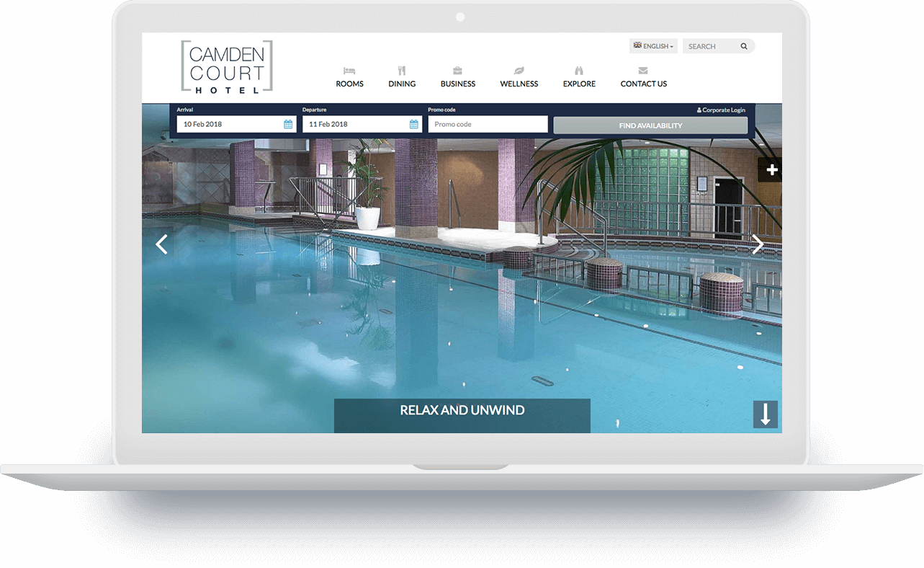
Task: Click the binoculars icon above Explore
Action: (x=579, y=71)
